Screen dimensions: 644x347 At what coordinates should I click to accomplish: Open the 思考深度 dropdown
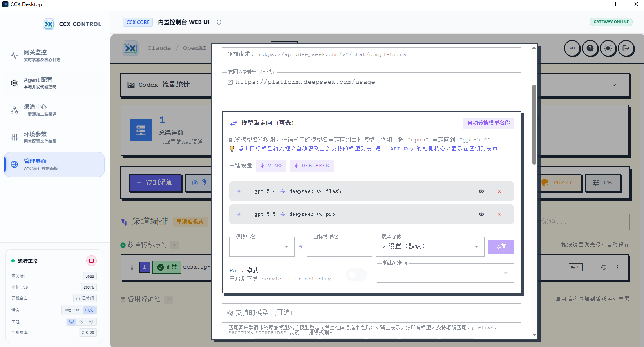click(x=430, y=247)
